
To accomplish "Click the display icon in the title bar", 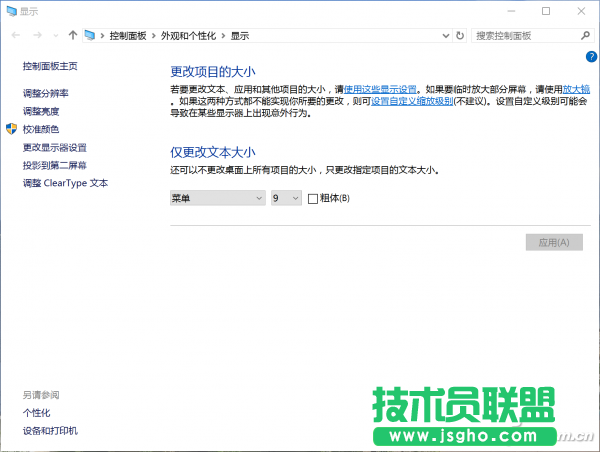I will 10,11.
